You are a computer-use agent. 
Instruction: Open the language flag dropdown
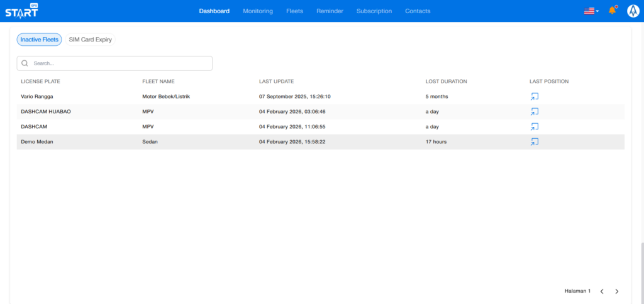[x=591, y=11]
